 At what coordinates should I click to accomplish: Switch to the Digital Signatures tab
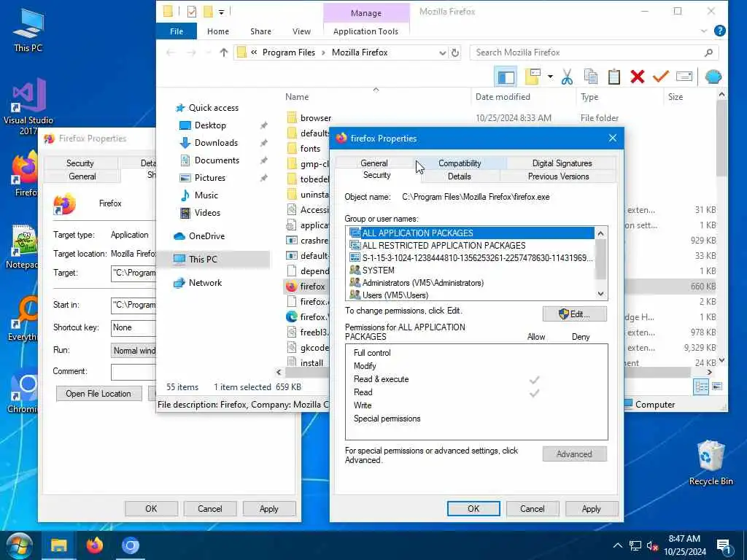(x=562, y=163)
